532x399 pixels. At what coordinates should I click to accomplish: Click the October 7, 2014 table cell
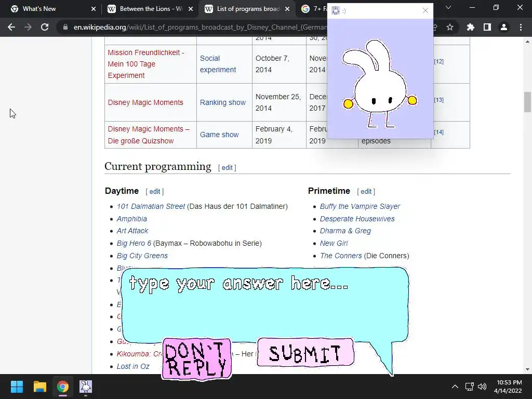click(279, 64)
